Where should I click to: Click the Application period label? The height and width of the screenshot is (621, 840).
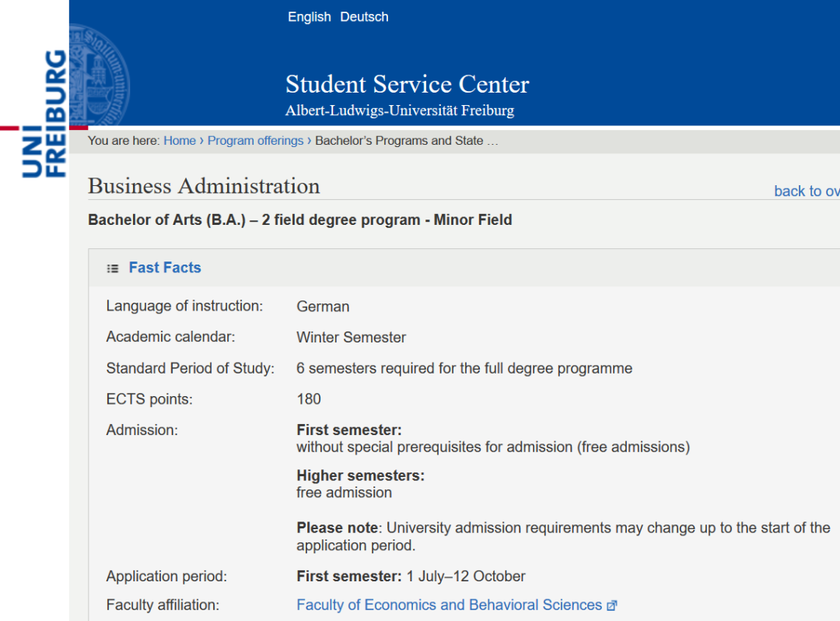(166, 577)
